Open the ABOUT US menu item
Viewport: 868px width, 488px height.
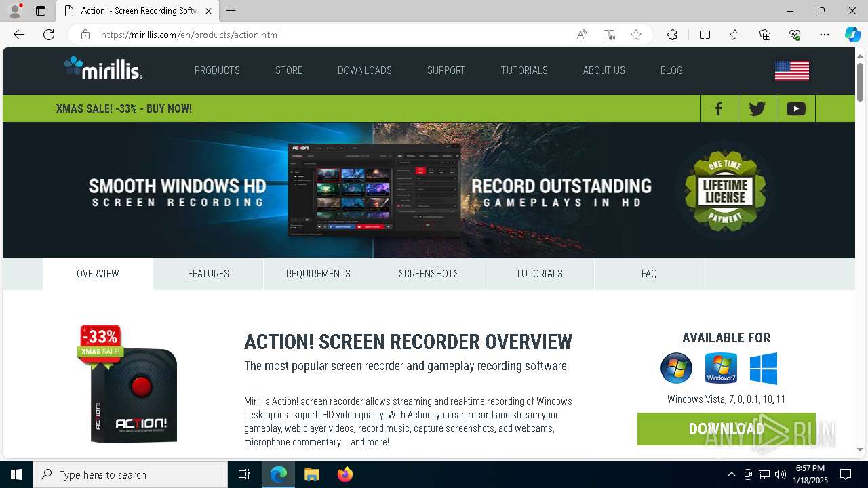(604, 70)
